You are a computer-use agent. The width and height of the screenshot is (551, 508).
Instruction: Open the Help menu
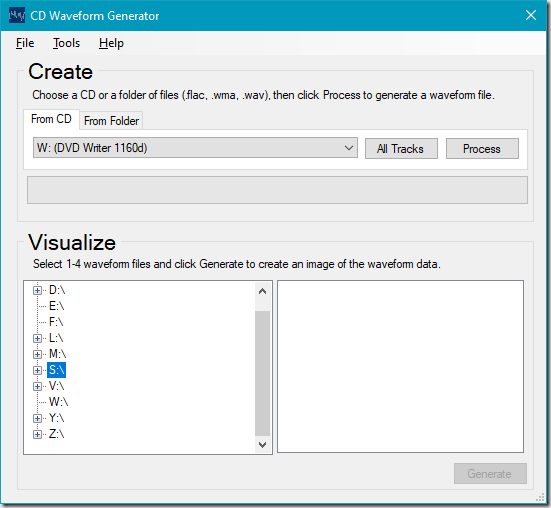tap(111, 43)
